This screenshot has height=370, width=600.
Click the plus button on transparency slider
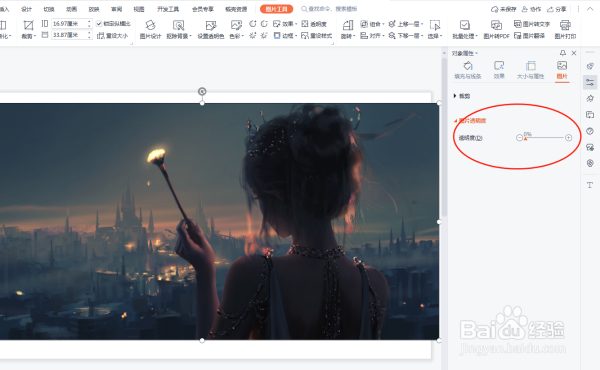tap(569, 138)
